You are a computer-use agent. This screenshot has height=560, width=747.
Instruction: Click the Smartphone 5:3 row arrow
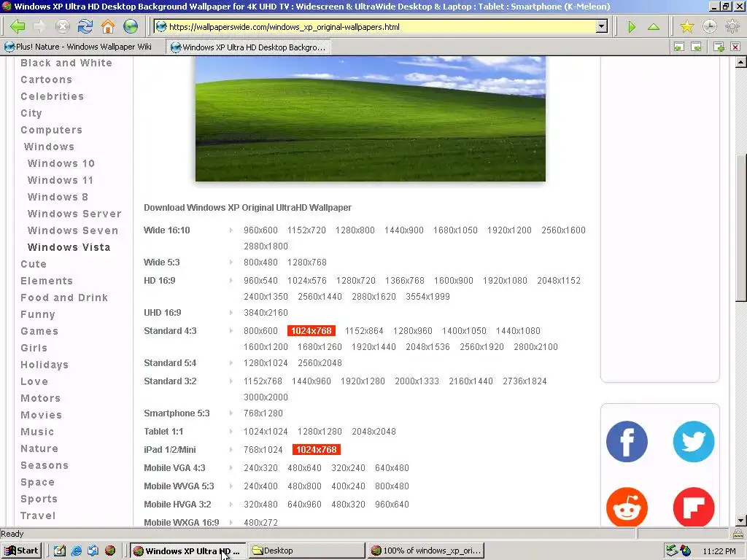coord(231,413)
